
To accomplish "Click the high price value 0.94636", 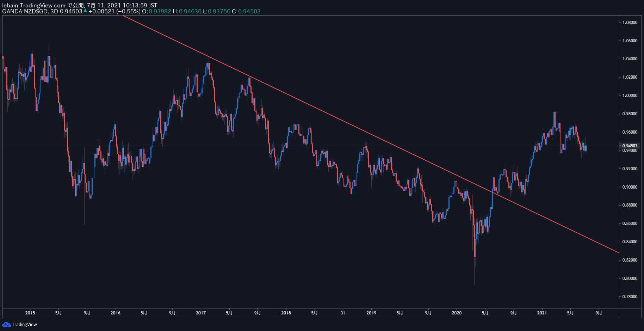I will click(x=190, y=11).
